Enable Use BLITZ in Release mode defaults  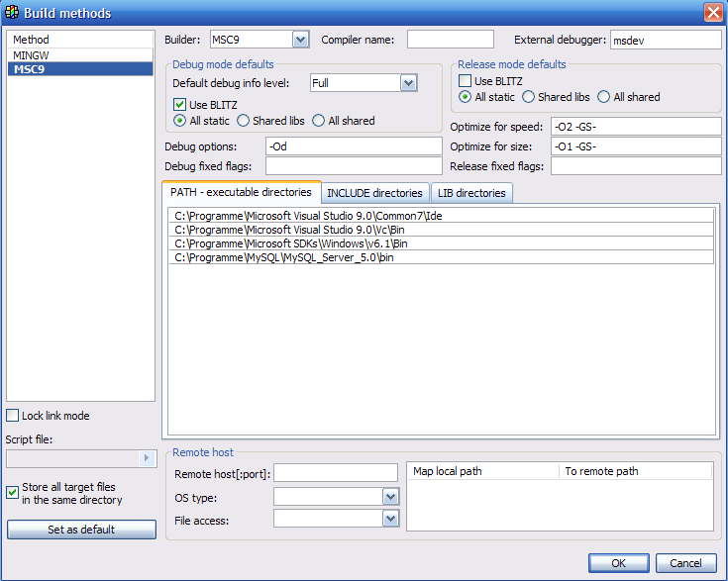465,80
